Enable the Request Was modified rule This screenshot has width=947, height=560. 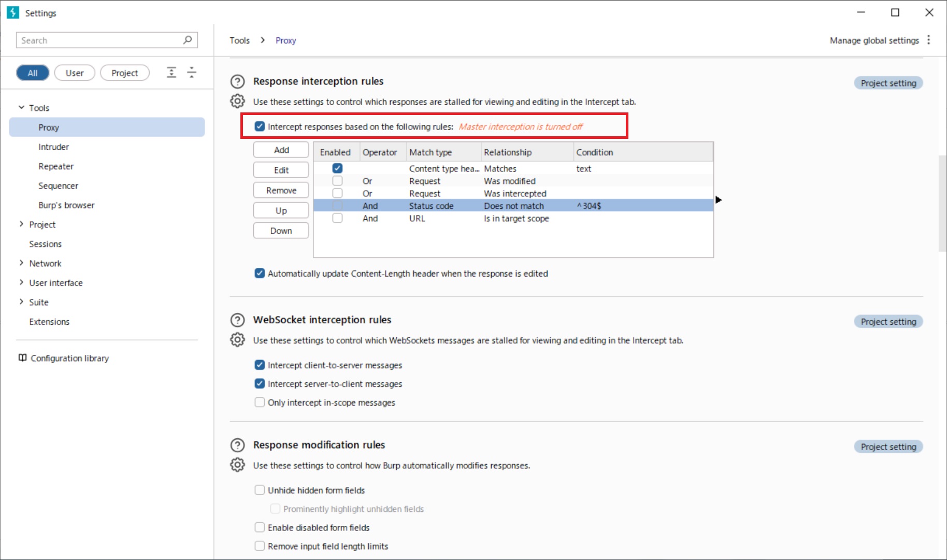coord(337,181)
